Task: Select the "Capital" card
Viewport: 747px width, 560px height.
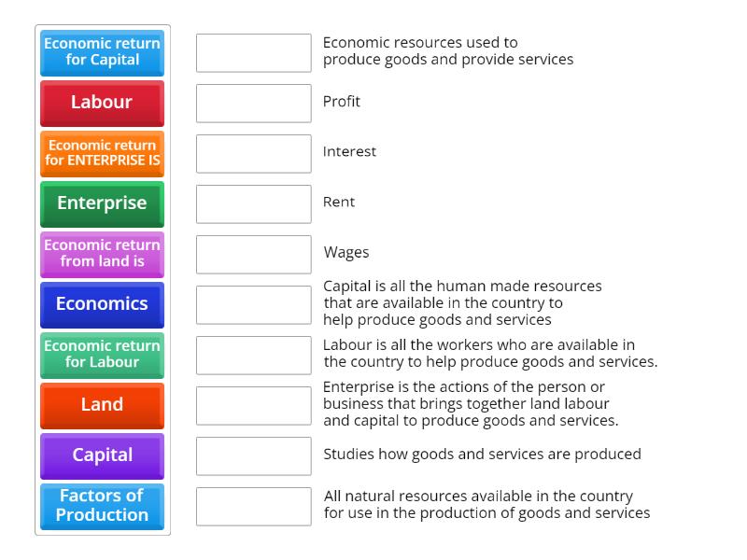Action: point(101,455)
